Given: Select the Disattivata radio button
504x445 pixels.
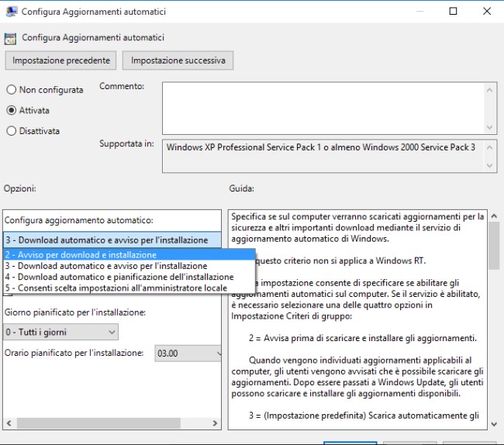Looking at the screenshot, I should click(x=12, y=131).
